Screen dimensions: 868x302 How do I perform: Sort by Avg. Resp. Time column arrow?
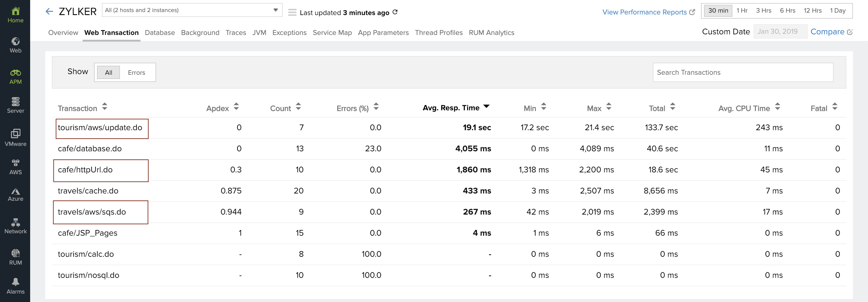(x=486, y=106)
